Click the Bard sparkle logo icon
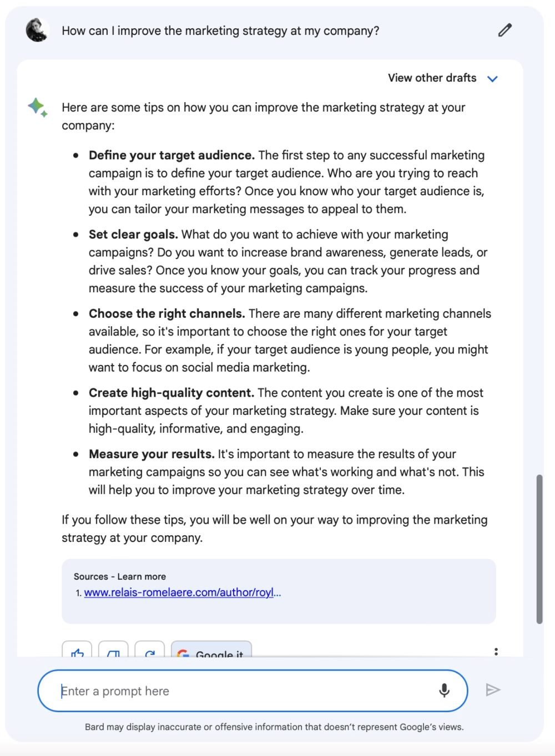555x756 pixels. click(x=38, y=107)
